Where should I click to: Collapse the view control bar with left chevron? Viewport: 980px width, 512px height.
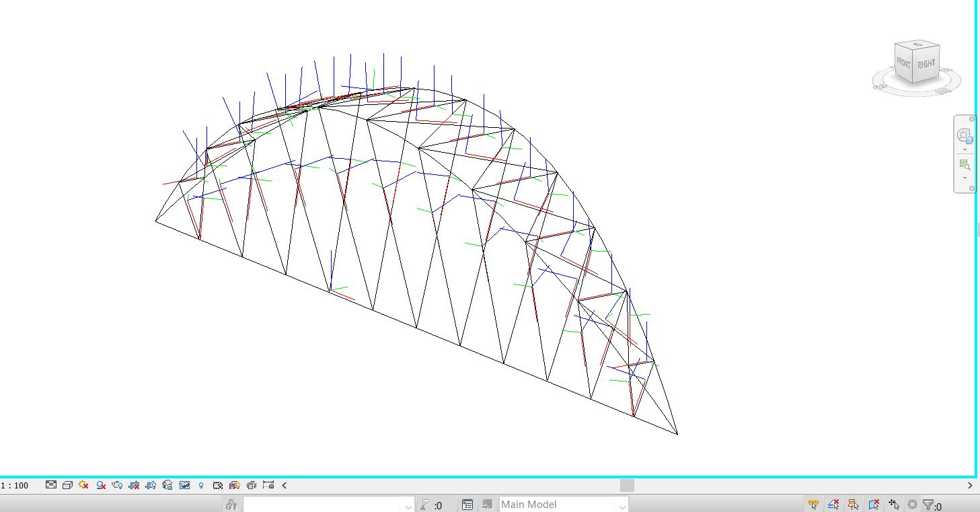pos(285,484)
